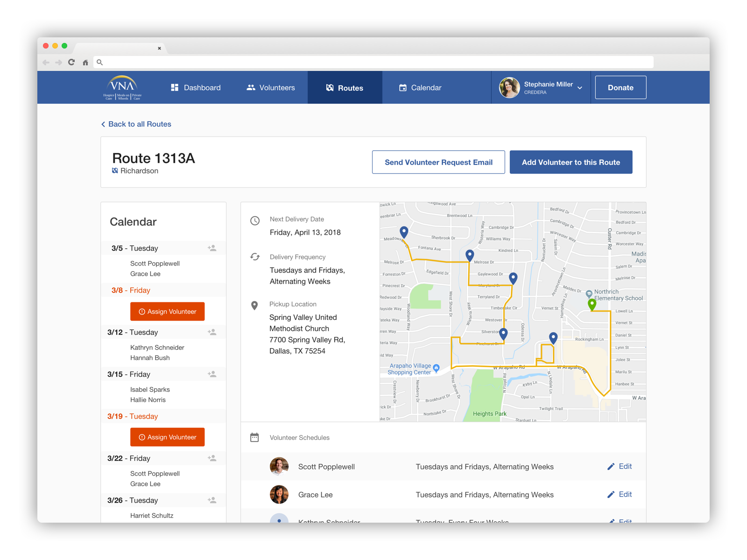Click map pin near Meadow Way

tap(404, 231)
